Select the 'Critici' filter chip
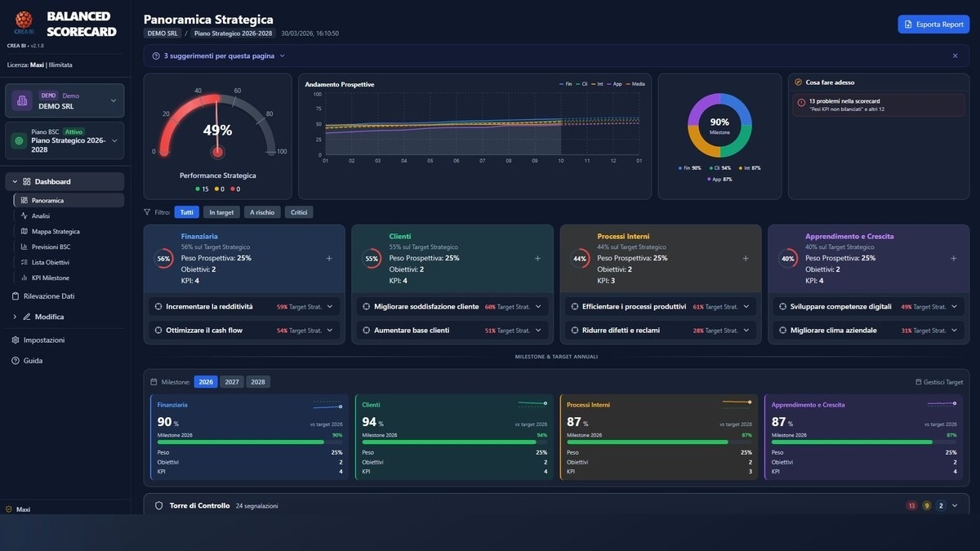The image size is (980, 551). coord(299,212)
